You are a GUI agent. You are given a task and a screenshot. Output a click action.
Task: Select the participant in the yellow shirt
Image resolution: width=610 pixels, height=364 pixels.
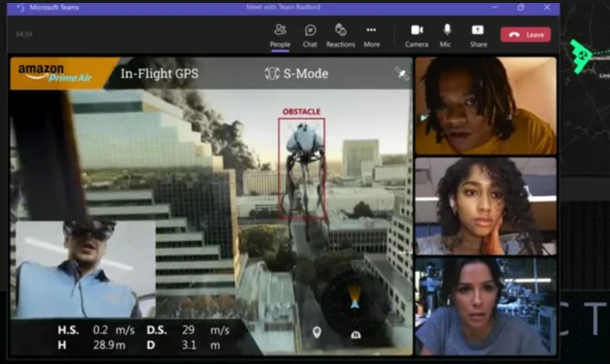pos(486,106)
